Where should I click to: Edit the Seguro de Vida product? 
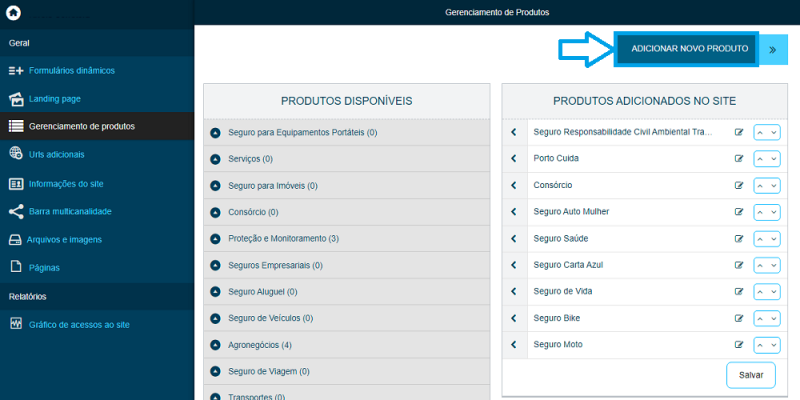pos(738,291)
